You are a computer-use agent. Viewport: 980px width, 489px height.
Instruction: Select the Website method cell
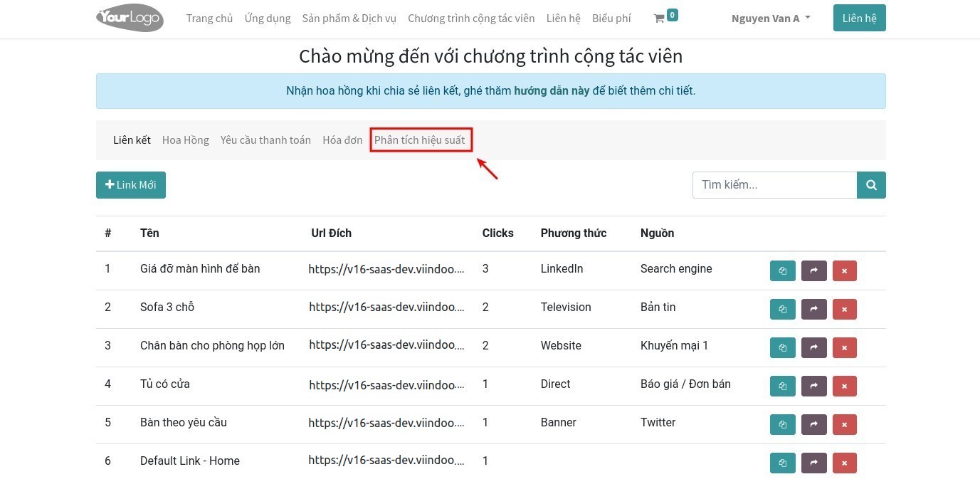[561, 345]
